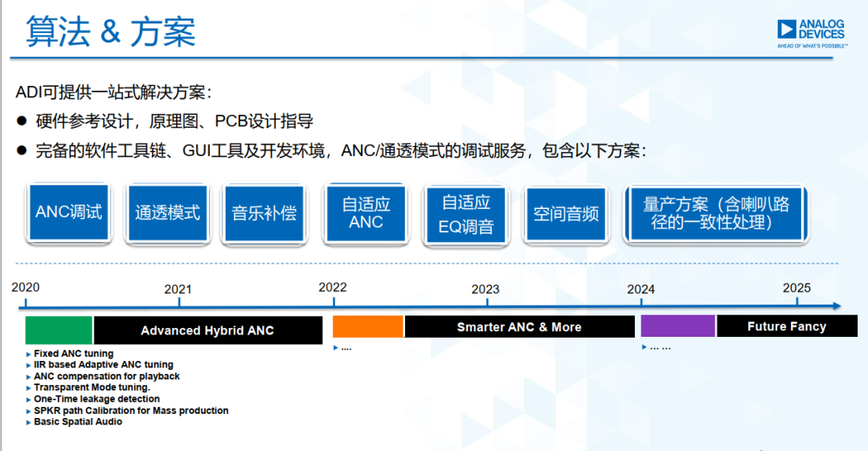Select the 通透模式 blue box
This screenshot has height=451, width=868.
(x=167, y=213)
